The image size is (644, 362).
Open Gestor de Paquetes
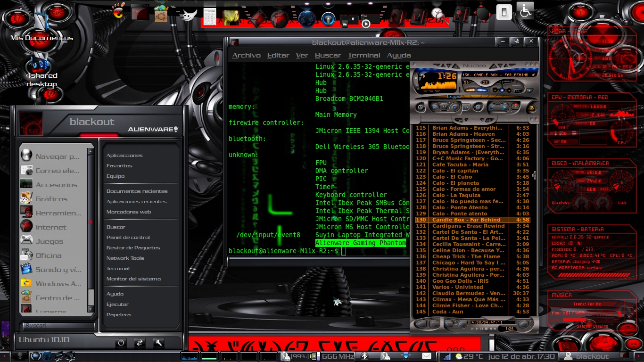pyautogui.click(x=133, y=247)
